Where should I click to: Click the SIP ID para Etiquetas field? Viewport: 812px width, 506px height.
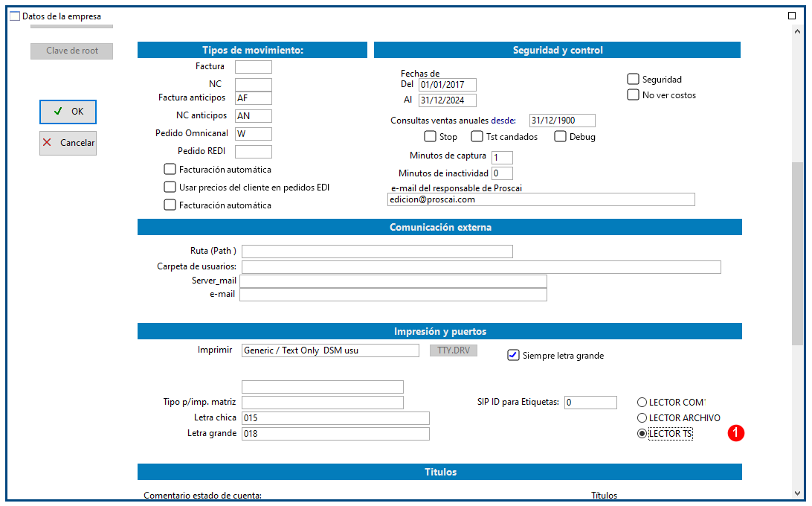coord(590,403)
